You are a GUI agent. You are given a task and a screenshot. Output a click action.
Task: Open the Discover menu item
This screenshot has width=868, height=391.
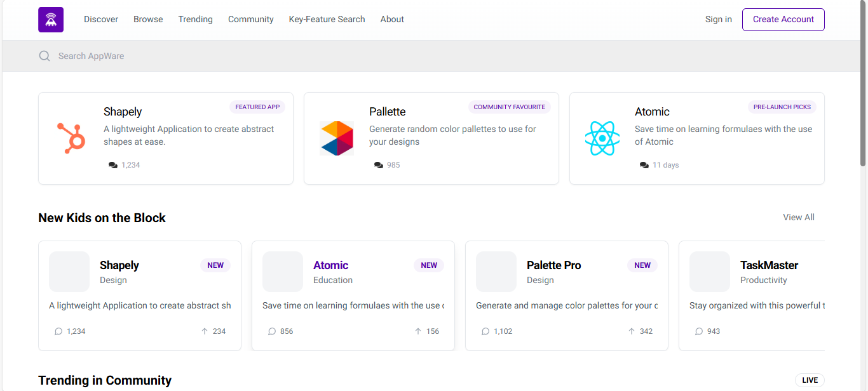pos(100,19)
